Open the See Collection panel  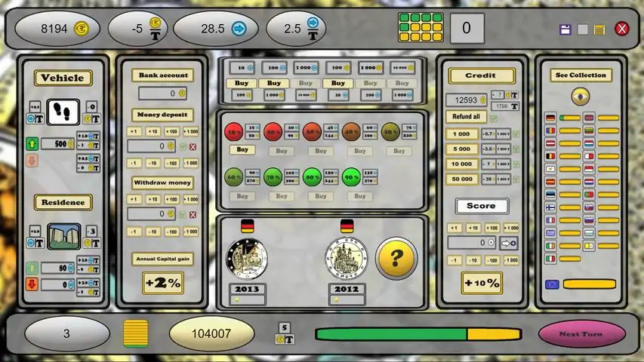[581, 75]
